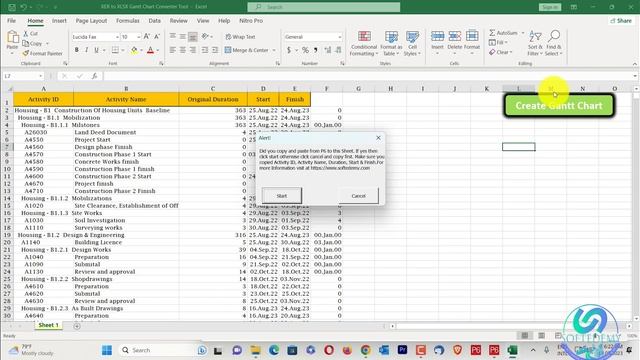Click Cancel in the Alert dialog

coord(358,196)
